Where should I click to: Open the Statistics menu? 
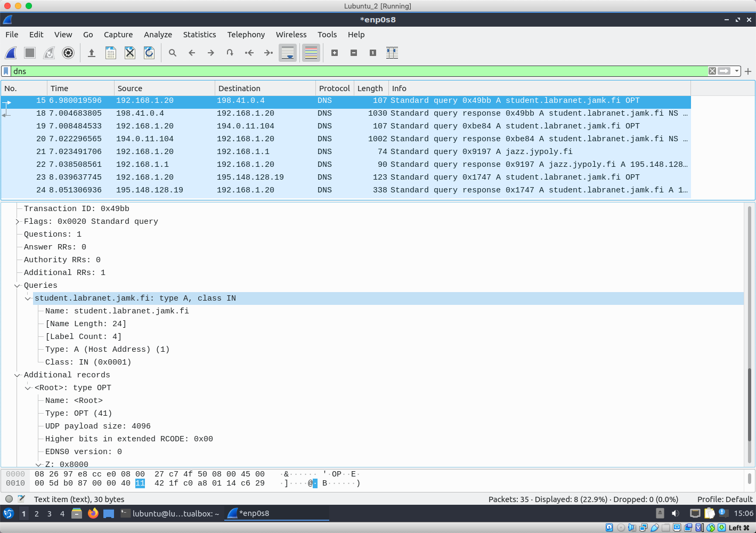tap(199, 35)
